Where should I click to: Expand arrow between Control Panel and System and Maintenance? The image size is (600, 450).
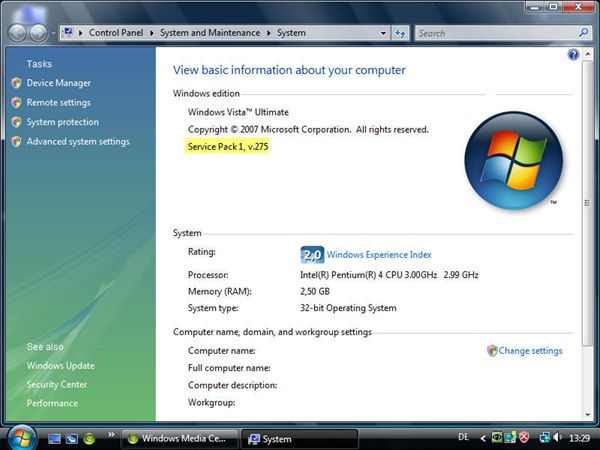[x=152, y=33]
